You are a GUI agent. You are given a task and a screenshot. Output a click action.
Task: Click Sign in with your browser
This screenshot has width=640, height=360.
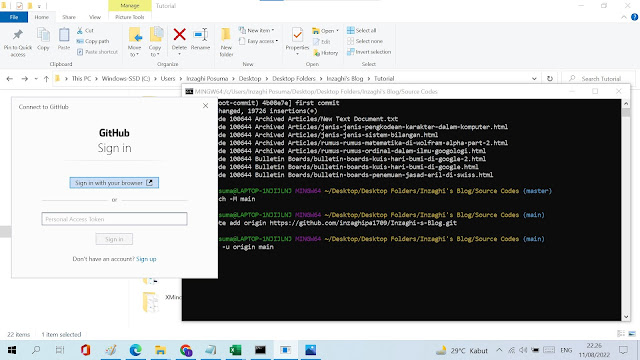point(114,183)
